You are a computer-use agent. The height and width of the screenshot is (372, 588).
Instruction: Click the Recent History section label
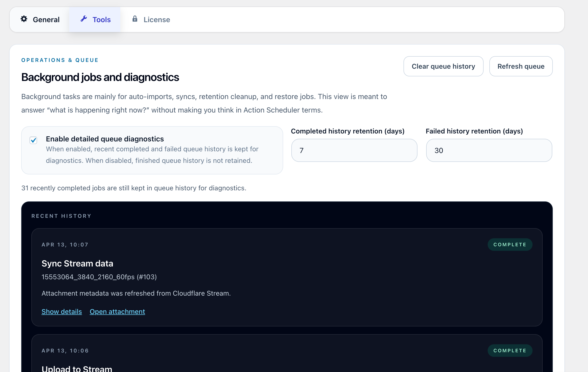coord(61,216)
